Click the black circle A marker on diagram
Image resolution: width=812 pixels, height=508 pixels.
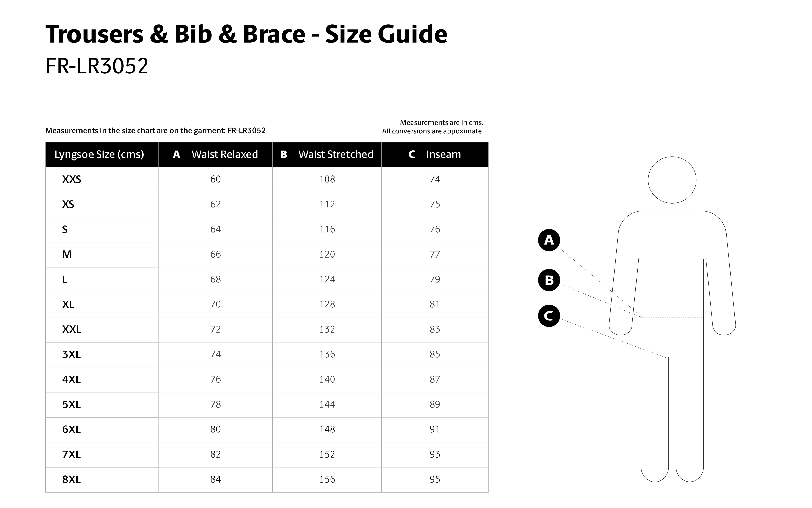click(x=549, y=240)
